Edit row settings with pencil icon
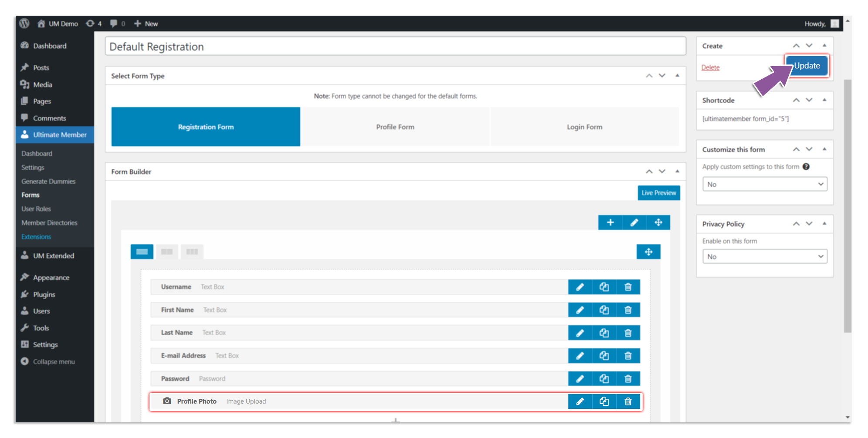This screenshot has width=868, height=438. [634, 222]
